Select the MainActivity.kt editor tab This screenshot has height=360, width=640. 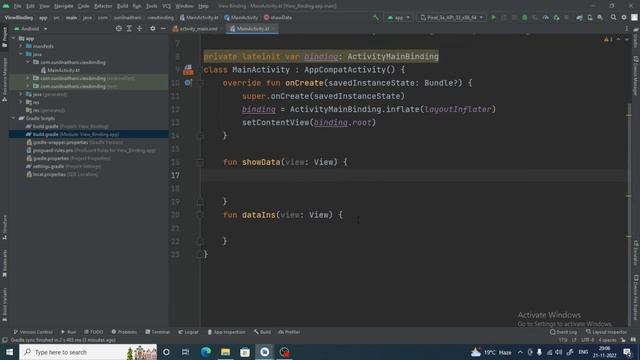click(252, 29)
